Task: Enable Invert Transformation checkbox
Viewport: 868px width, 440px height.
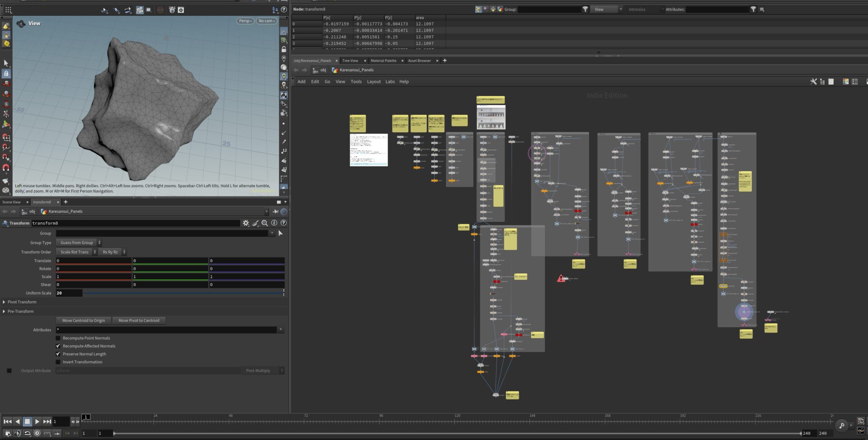Action: [x=58, y=362]
